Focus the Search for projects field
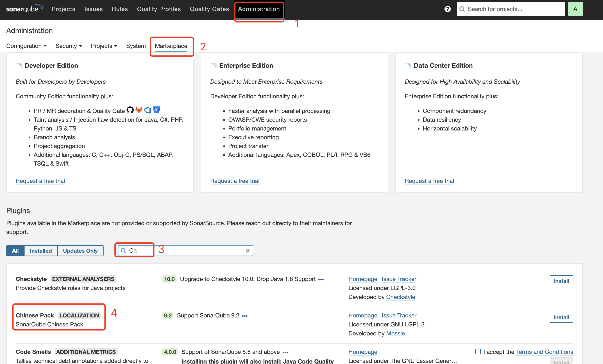 pos(510,9)
